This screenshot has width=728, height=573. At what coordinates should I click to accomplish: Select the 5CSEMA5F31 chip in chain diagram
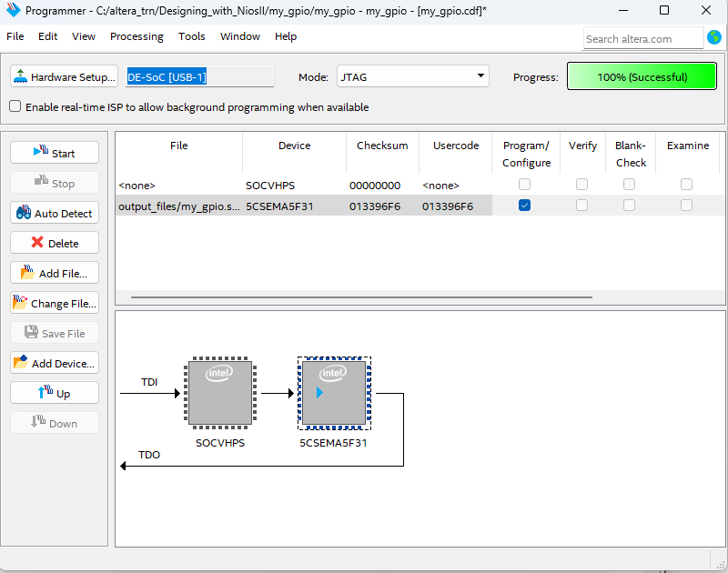click(334, 393)
